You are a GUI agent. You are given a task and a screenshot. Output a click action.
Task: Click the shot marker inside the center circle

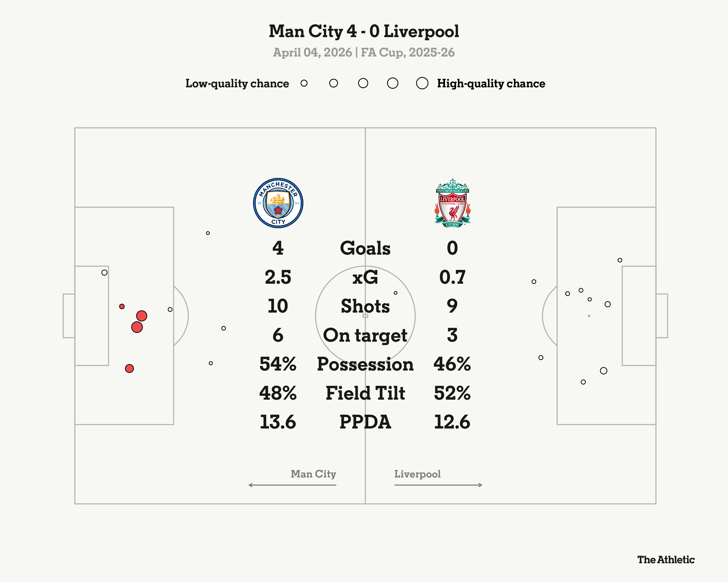click(395, 293)
